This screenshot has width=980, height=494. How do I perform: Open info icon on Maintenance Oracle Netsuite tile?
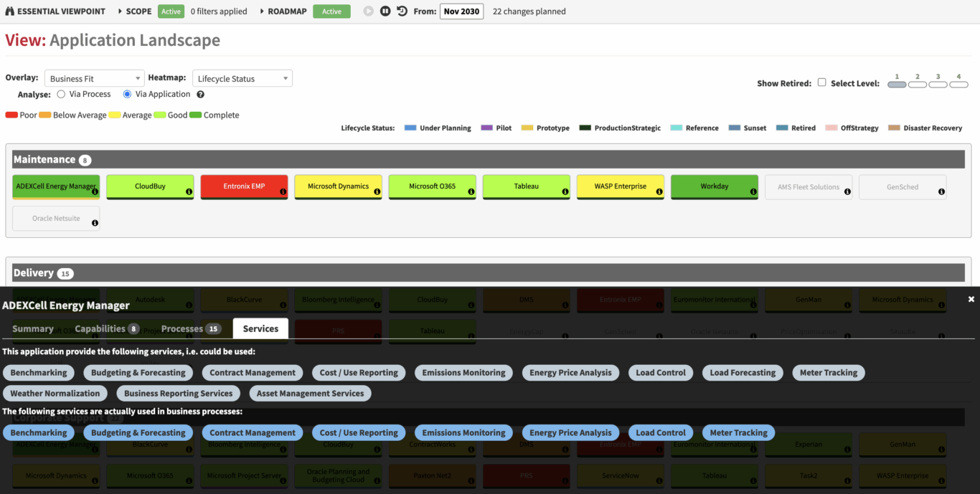(95, 223)
